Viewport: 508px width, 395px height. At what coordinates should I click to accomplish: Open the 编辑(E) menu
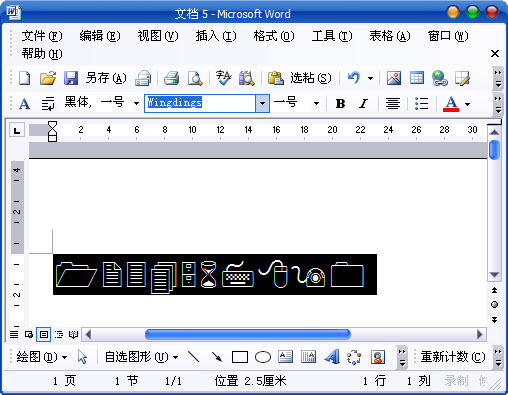pyautogui.click(x=100, y=36)
